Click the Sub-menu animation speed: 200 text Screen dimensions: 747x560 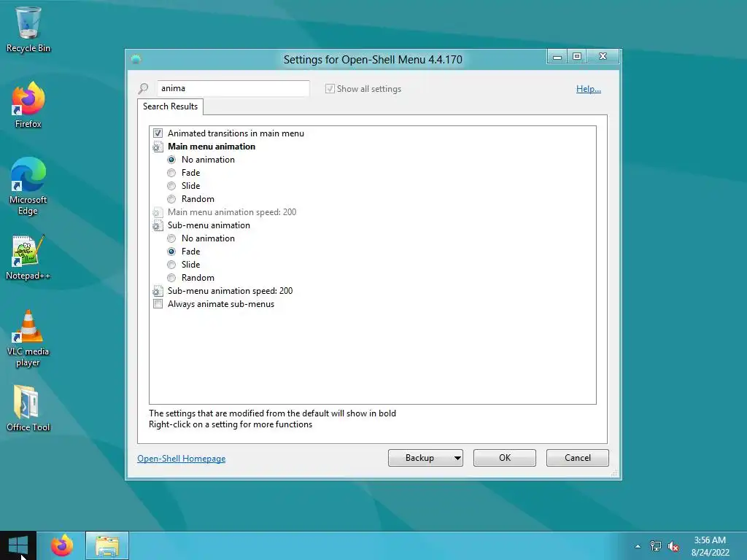click(230, 291)
